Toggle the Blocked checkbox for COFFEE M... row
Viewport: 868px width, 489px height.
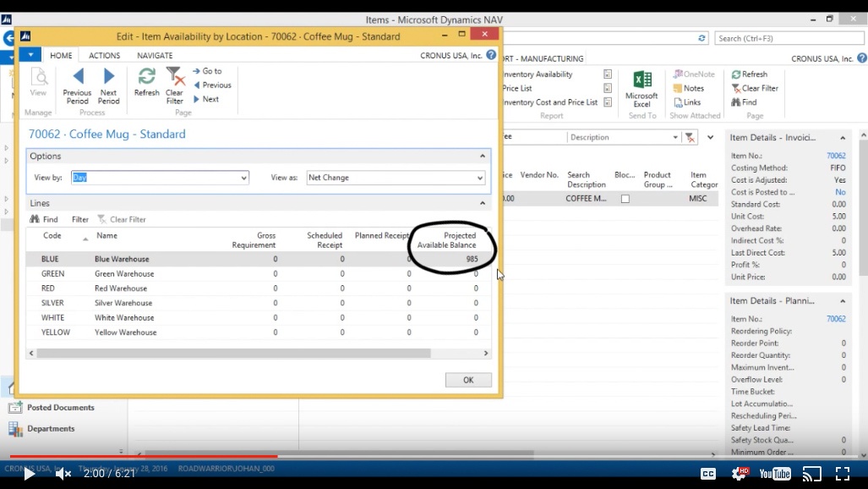click(x=625, y=199)
